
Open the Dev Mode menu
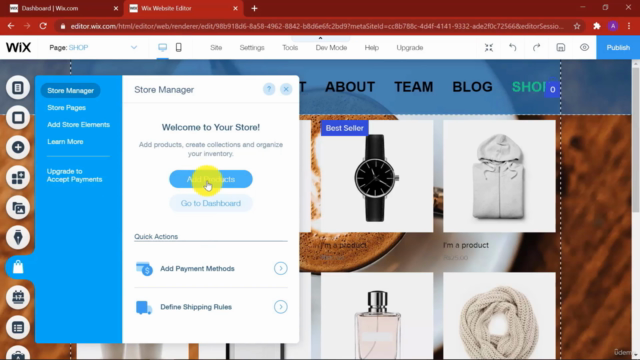click(x=331, y=48)
